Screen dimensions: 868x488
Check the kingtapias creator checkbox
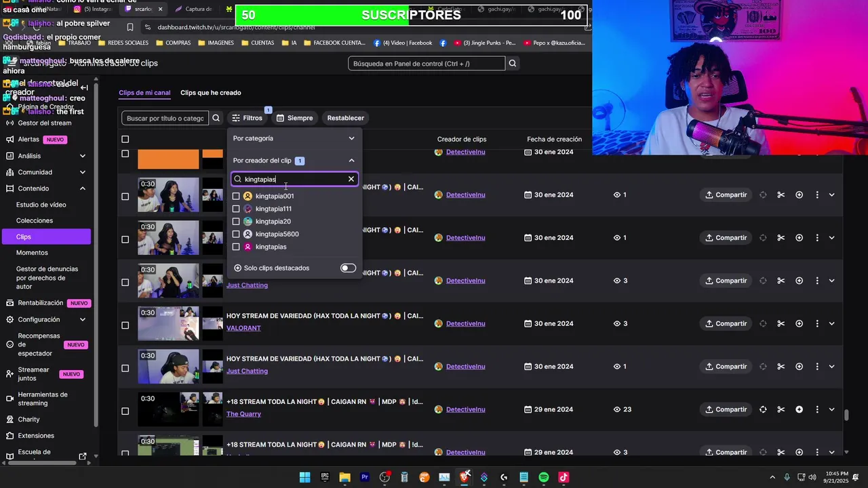[x=236, y=247]
